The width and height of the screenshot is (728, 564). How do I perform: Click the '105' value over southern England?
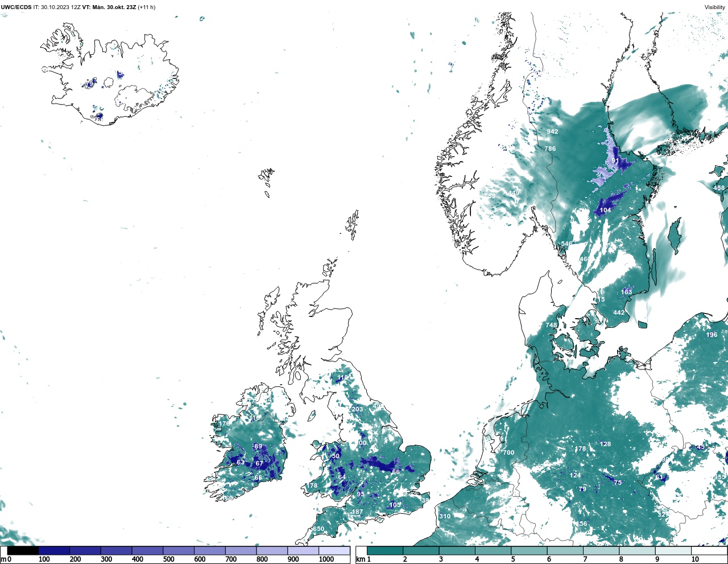tap(395, 505)
